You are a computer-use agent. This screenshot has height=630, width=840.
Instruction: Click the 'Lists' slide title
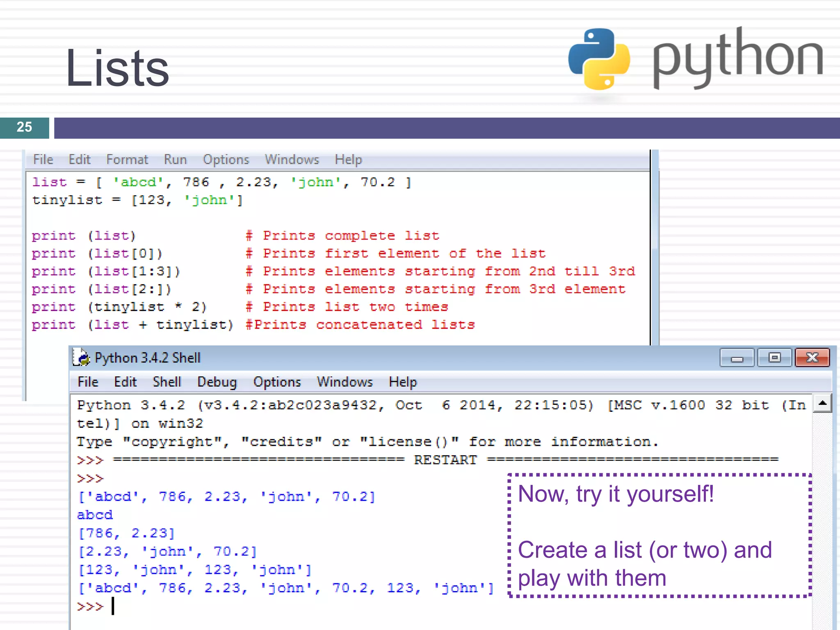117,68
